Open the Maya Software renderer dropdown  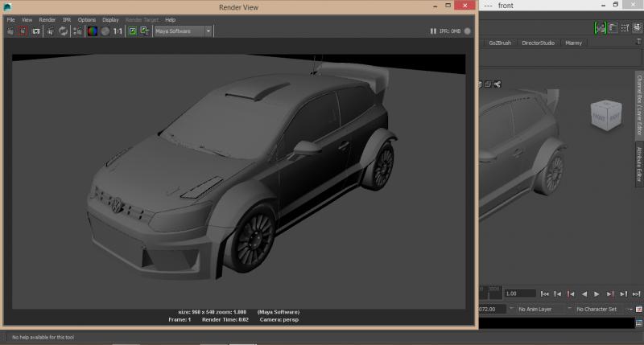pos(184,31)
